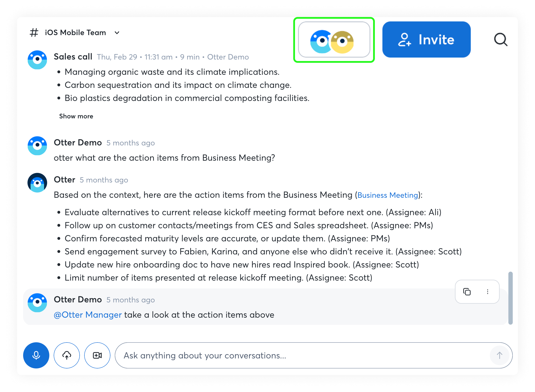Select the 'Confirm forecasted maturity levels' item
This screenshot has width=535, height=392.
coord(227,239)
